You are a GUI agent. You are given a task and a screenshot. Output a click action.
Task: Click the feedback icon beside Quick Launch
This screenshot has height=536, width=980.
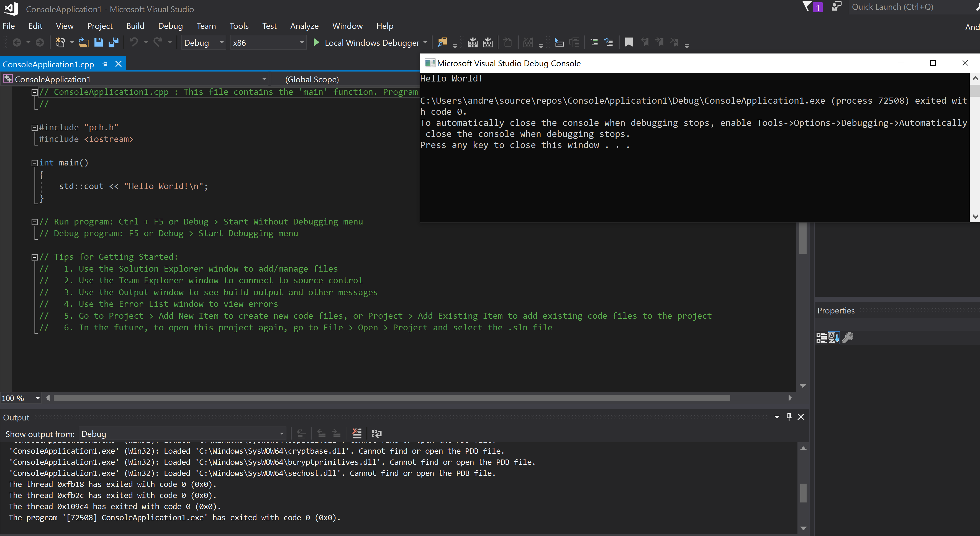tap(836, 6)
